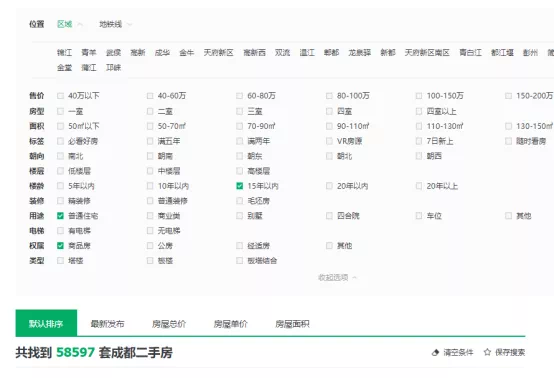Image resolution: width=554 pixels, height=378 pixels.
Task: Select the 龙泉驿 district link
Action: click(360, 53)
